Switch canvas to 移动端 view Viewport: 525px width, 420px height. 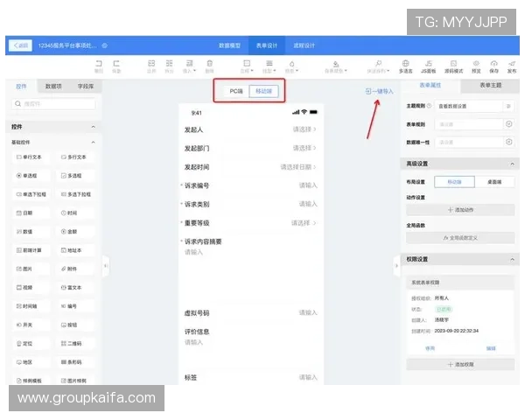pyautogui.click(x=264, y=91)
